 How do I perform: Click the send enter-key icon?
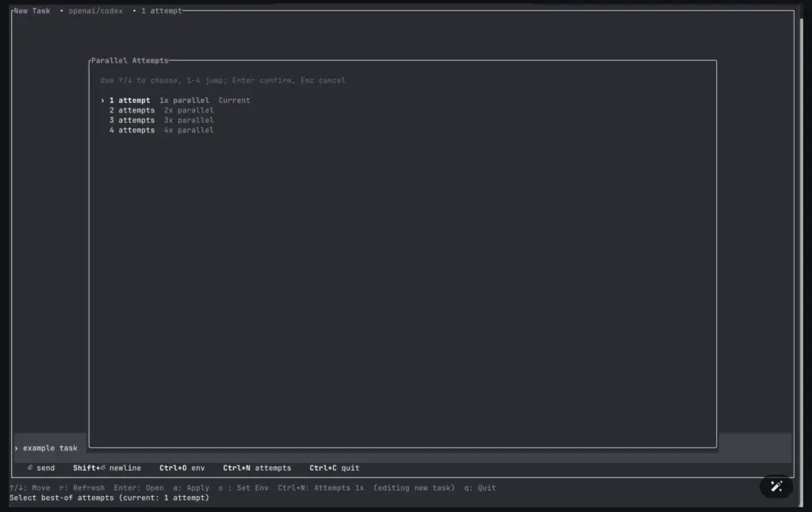[x=30, y=468]
